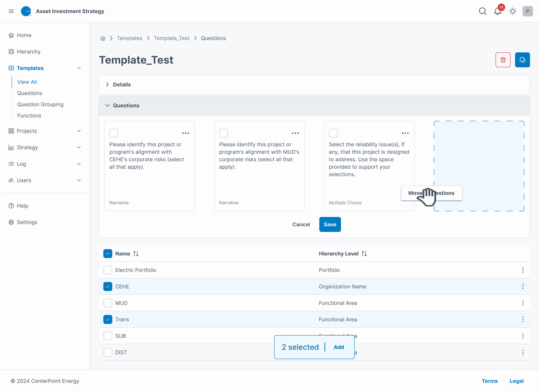Toggle the select-all checkbox in Name header
Viewport: 539px width, 392px height.
click(108, 254)
